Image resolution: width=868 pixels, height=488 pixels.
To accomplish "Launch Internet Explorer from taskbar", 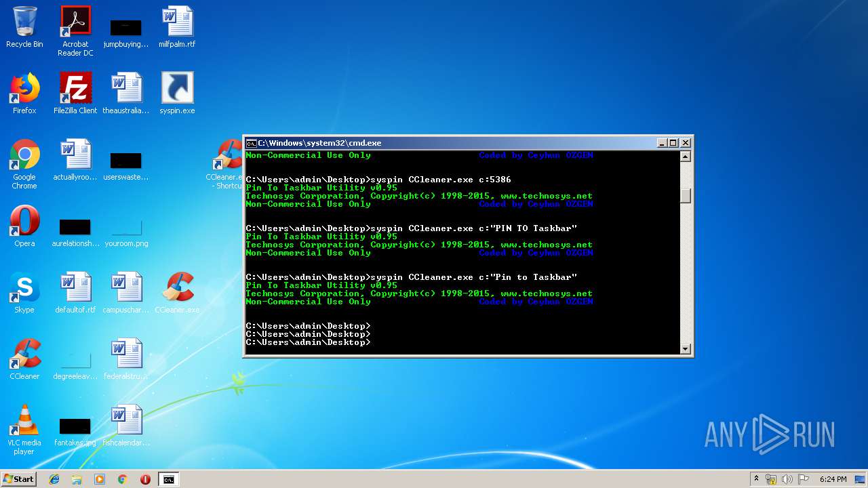I will click(54, 479).
